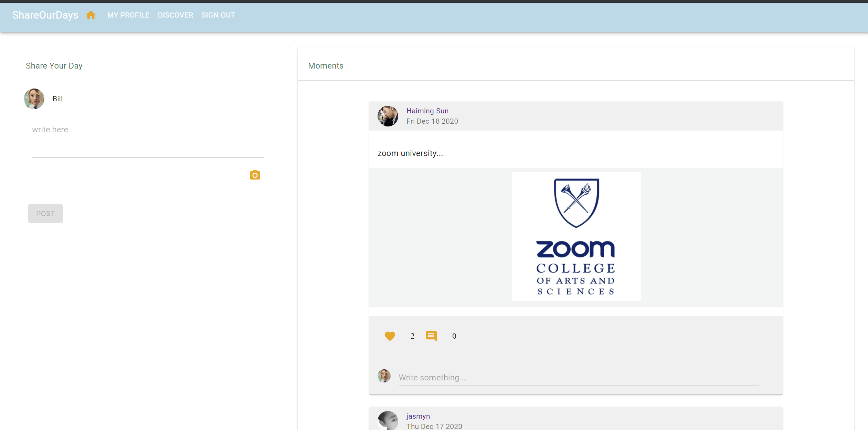Click SIGN OUT in the navbar
The image size is (868, 430).
(218, 15)
